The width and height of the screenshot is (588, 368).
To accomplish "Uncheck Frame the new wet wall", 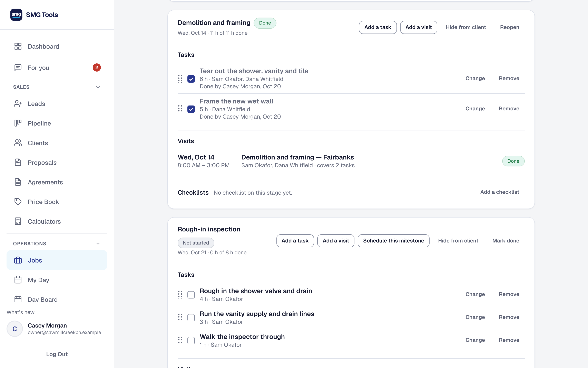I will coord(191,109).
